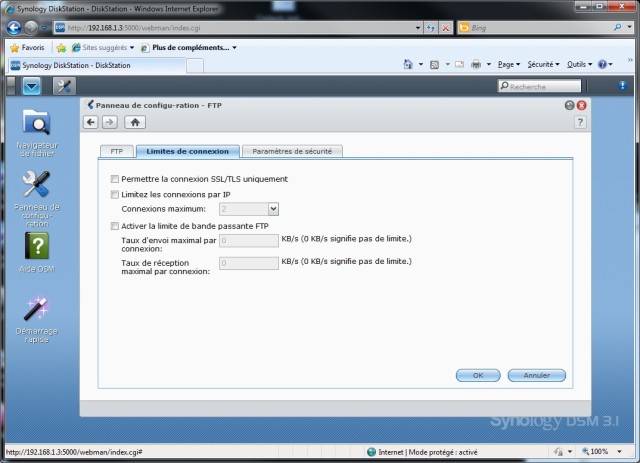Open the Page menu dropdown
This screenshot has width=640, height=463.
coord(509,65)
